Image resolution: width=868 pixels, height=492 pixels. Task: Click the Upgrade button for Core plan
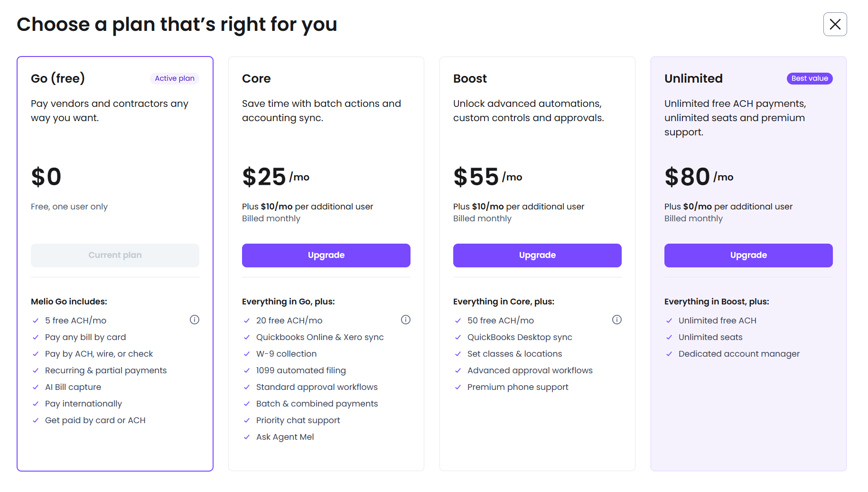(326, 255)
